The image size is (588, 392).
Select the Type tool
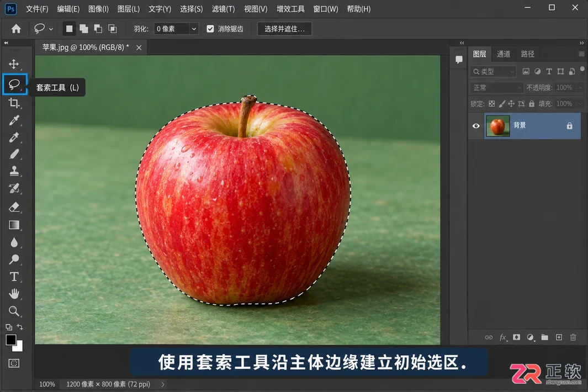(x=14, y=277)
